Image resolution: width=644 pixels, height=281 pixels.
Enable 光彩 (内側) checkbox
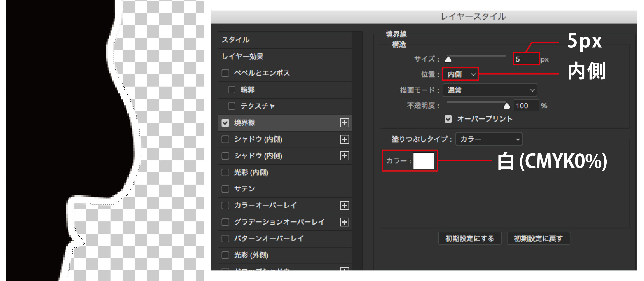225,172
